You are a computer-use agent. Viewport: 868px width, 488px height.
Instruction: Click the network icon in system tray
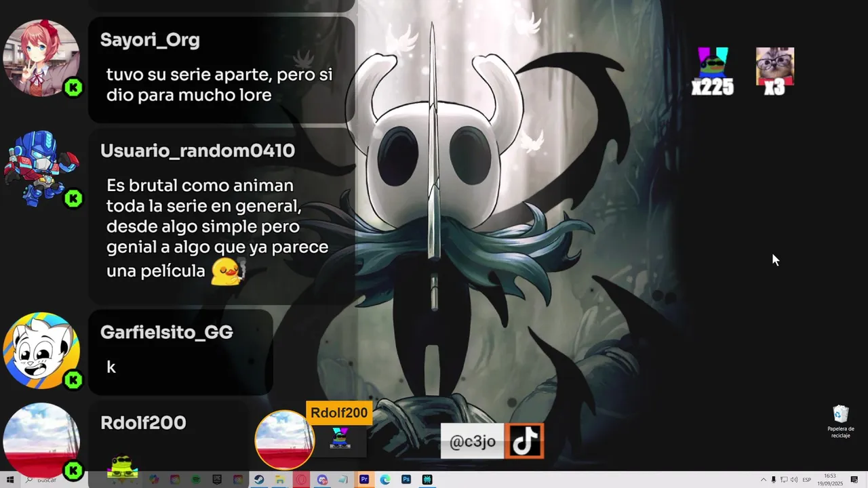[x=784, y=480]
